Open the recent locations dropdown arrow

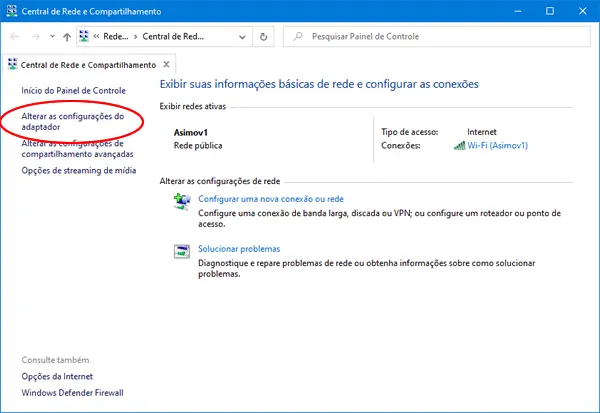coord(53,37)
